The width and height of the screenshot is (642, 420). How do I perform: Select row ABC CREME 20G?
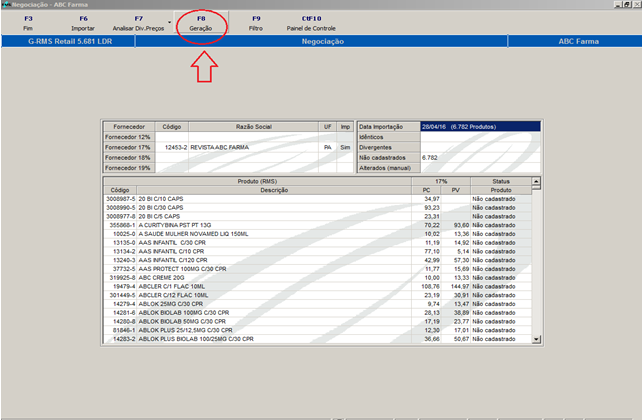click(x=317, y=278)
